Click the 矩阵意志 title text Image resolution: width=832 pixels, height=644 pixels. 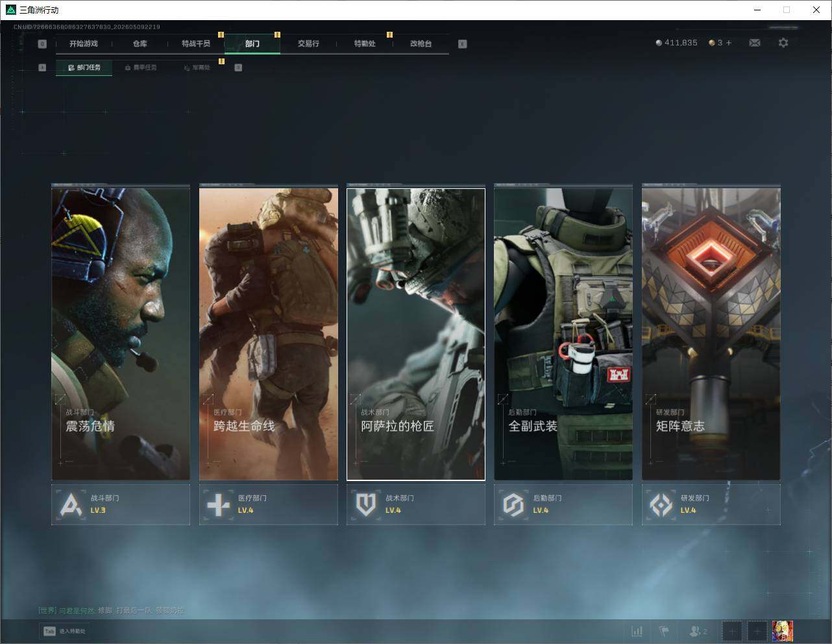point(680,427)
